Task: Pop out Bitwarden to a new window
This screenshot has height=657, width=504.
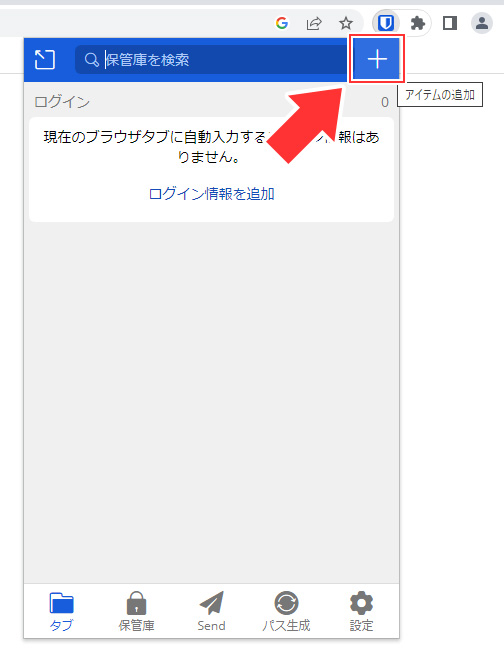Action: pyautogui.click(x=44, y=59)
